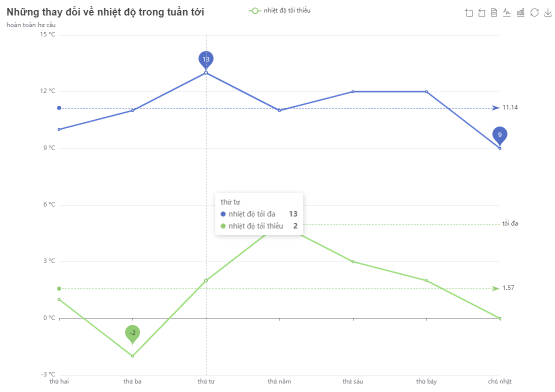
Task: Open the data view icon
Action: tap(494, 13)
